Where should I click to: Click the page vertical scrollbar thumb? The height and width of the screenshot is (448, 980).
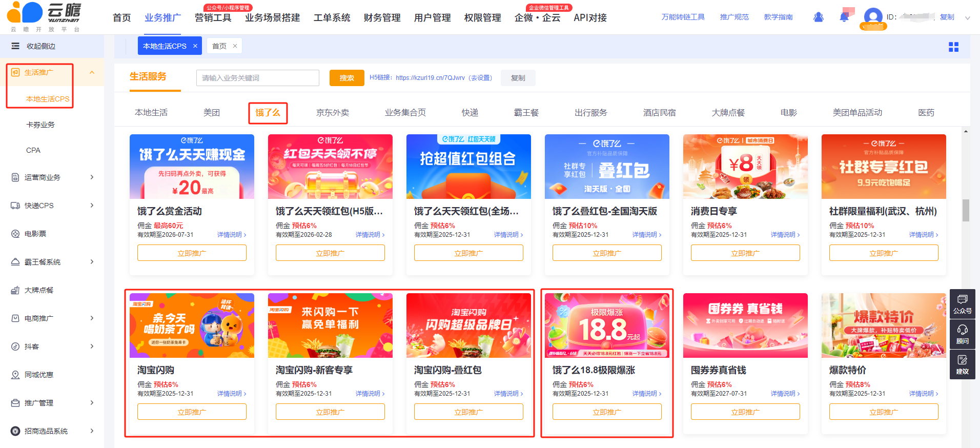pyautogui.click(x=966, y=210)
